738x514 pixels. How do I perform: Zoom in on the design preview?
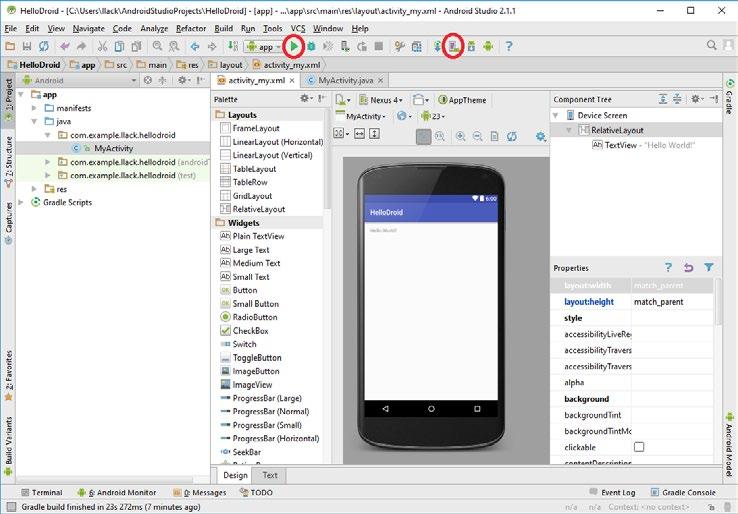[460, 137]
